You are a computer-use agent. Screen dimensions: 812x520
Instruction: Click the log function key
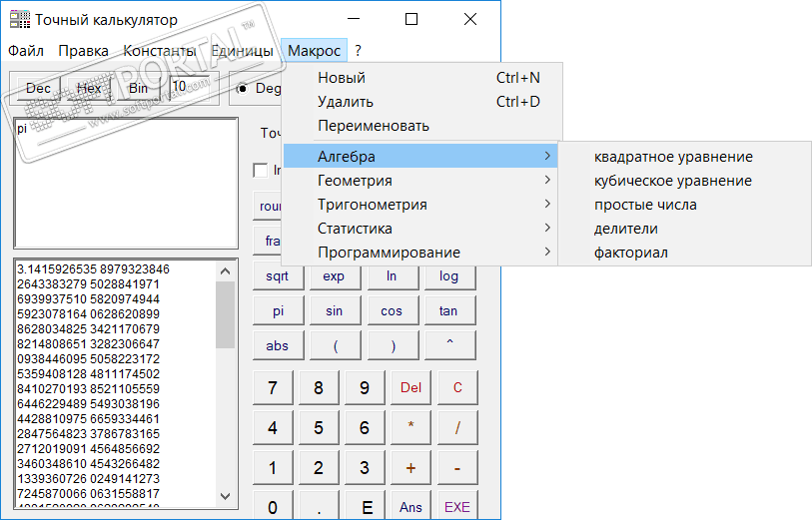pos(449,276)
